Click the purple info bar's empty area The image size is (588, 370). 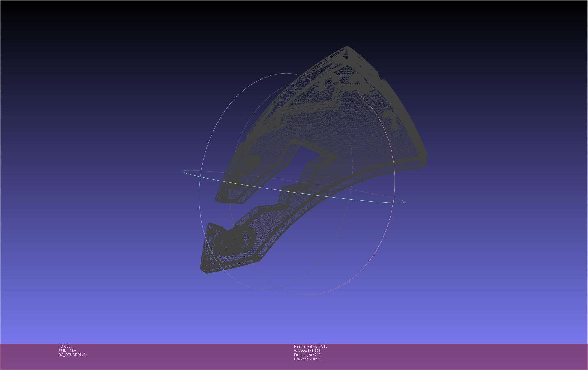pos(449,356)
